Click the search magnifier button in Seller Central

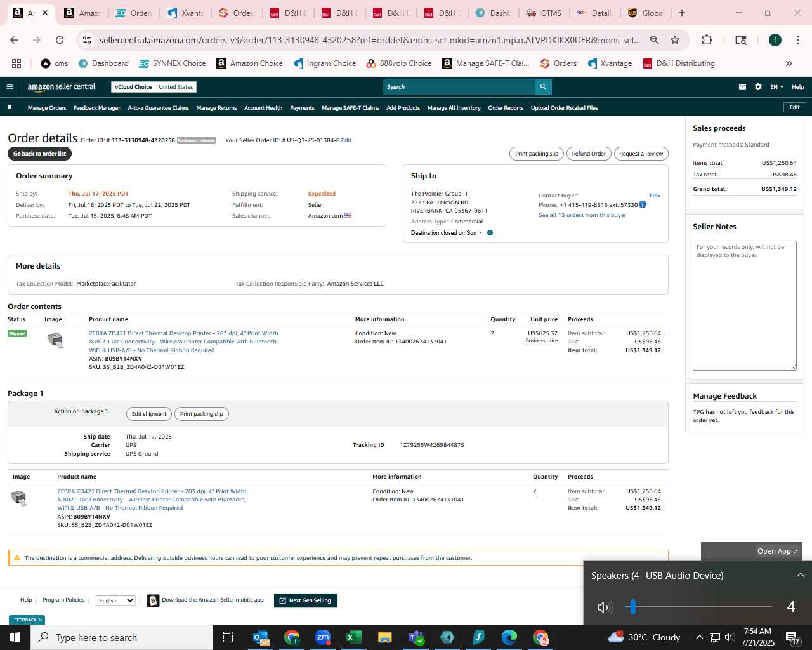543,87
